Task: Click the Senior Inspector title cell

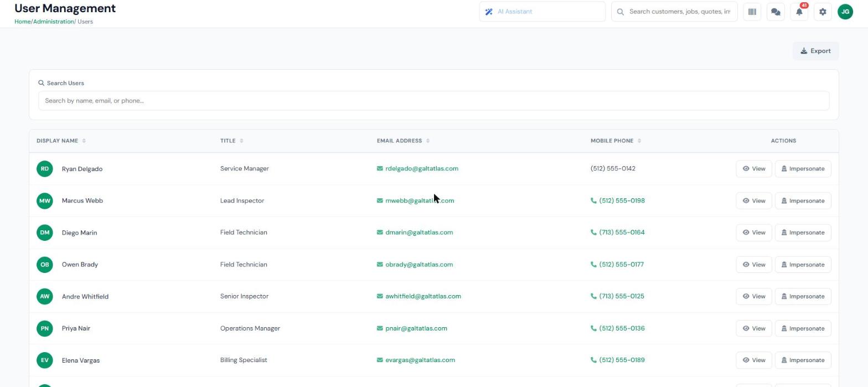Action: 244,296
